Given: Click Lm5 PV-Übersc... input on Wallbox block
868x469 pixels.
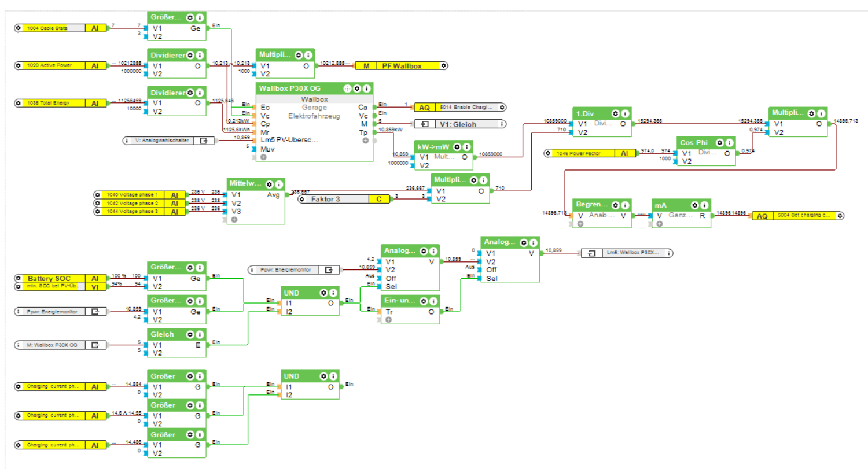Looking at the screenshot, I should 289,140.
